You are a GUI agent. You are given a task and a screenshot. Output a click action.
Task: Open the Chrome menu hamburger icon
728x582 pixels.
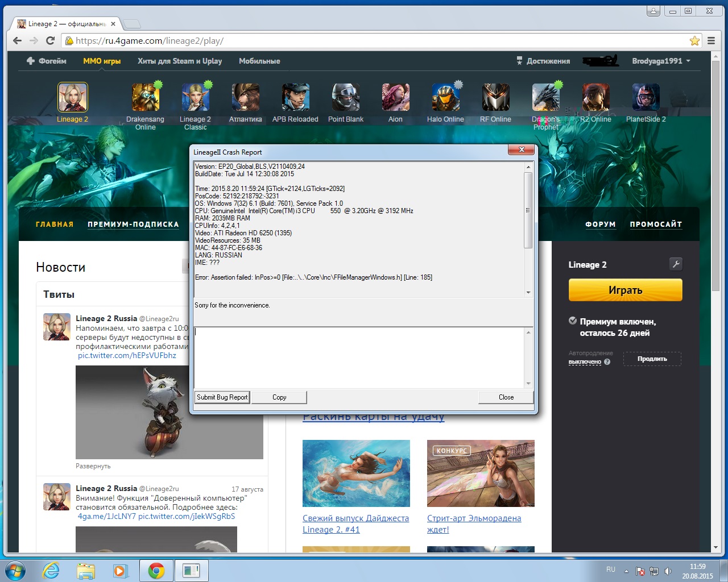[x=711, y=41]
